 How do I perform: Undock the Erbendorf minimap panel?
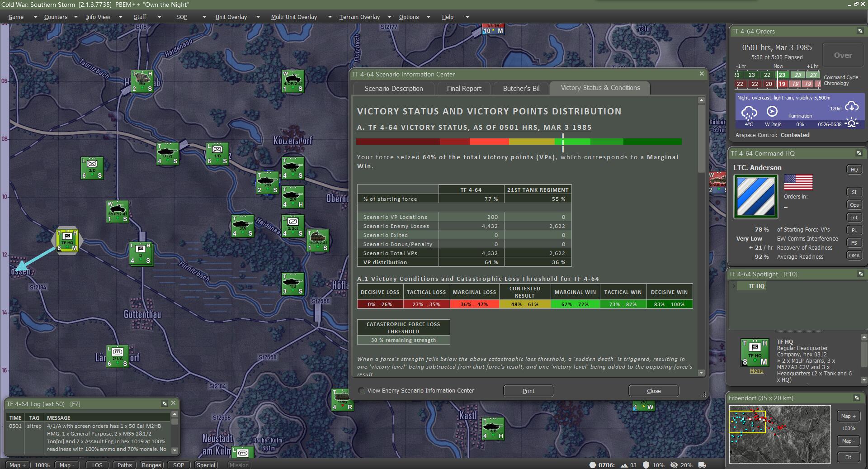click(x=857, y=398)
